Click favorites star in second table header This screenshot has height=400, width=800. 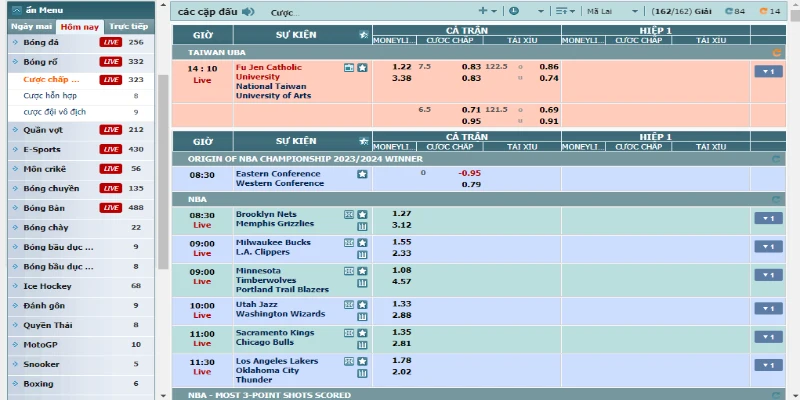(364, 141)
